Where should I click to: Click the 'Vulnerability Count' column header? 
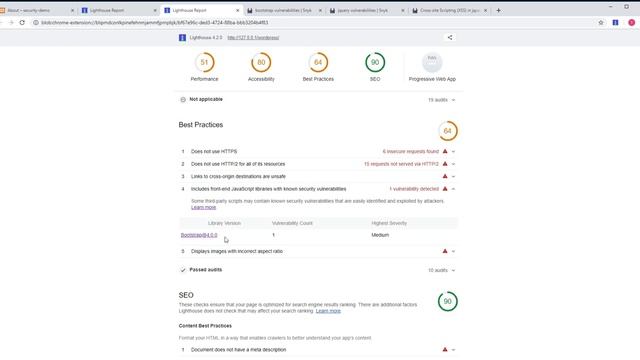tap(292, 223)
